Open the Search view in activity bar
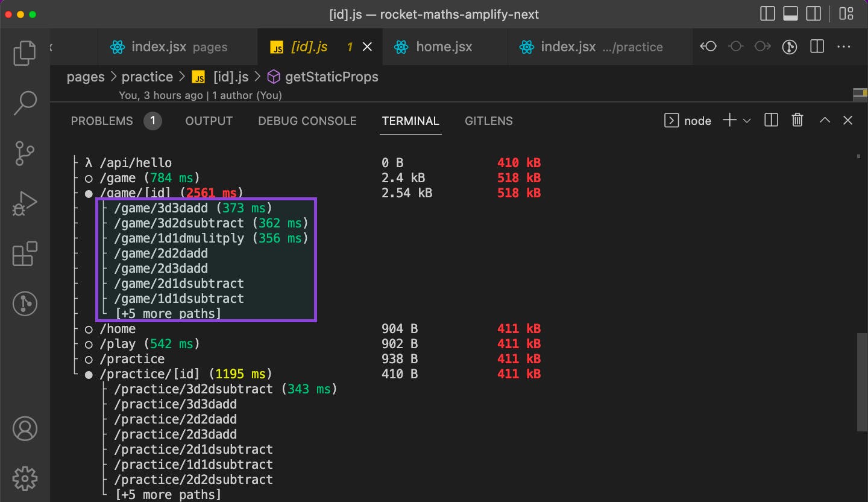The width and height of the screenshot is (868, 502). [25, 103]
